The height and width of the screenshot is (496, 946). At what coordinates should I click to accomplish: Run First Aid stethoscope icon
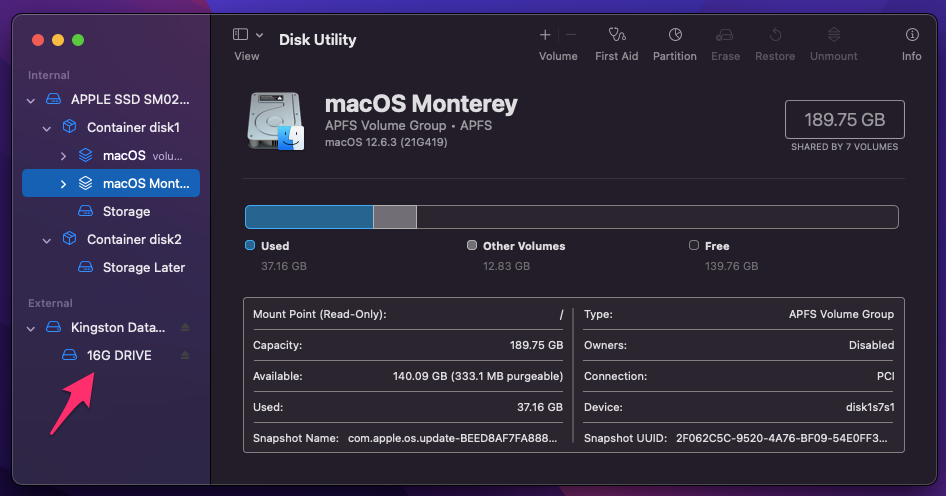click(617, 34)
